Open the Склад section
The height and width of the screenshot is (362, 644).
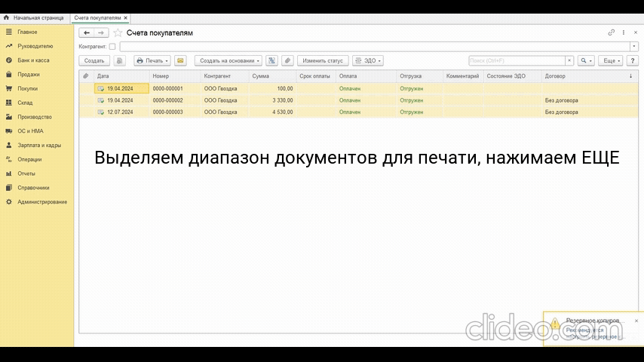[x=25, y=103]
